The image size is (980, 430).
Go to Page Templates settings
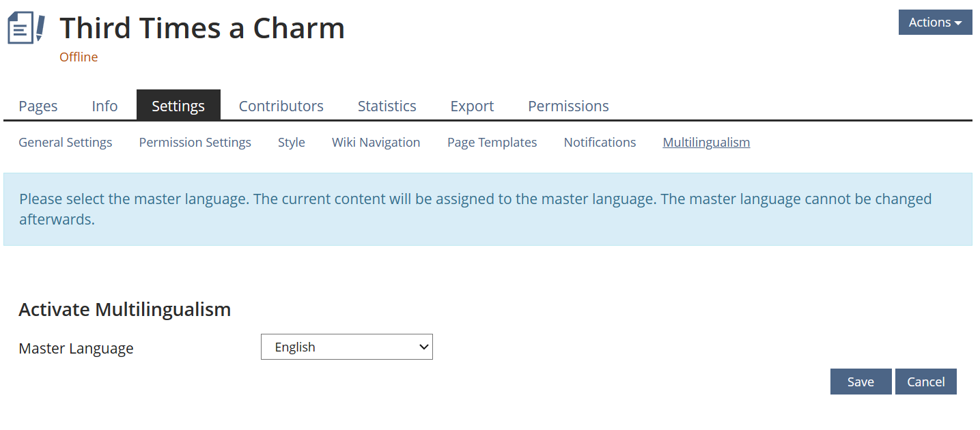click(492, 143)
